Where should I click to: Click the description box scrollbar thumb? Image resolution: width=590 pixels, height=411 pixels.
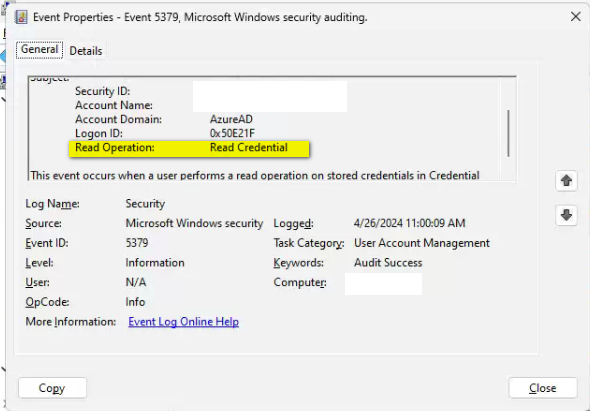pyautogui.click(x=508, y=133)
